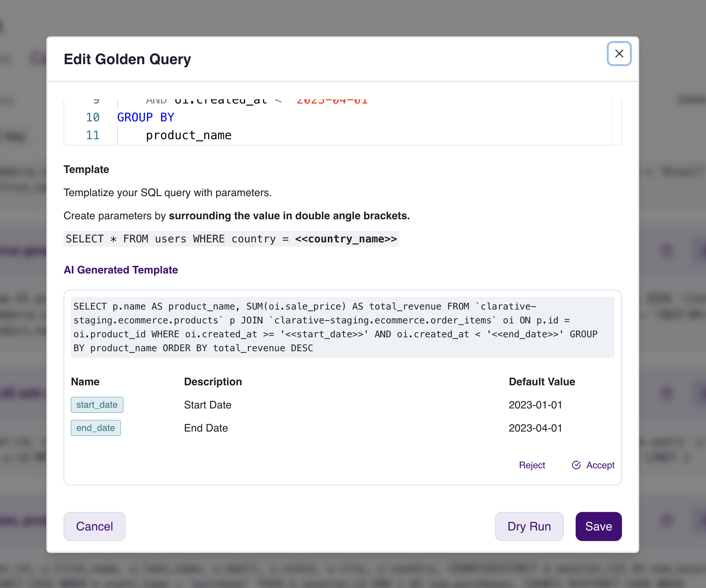Screen dimensions: 706x588
Task: Click the End Date description cell
Action: (x=206, y=428)
